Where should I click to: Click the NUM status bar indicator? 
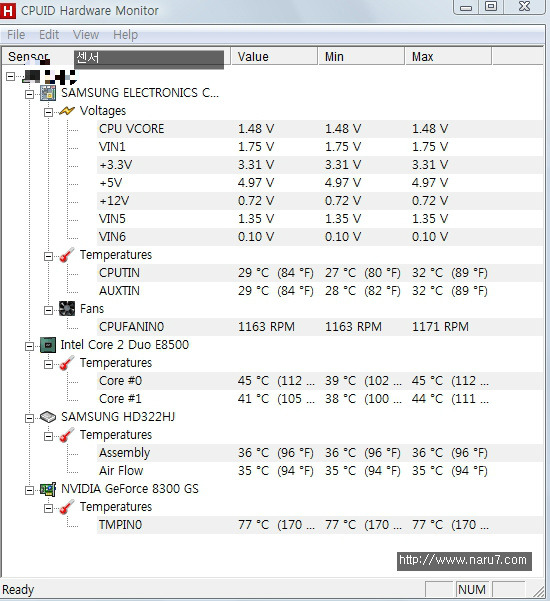tap(472, 590)
